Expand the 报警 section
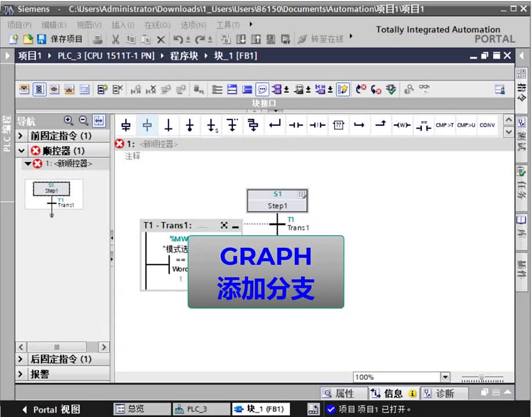Viewport: 532px width, 417px height. tap(21, 374)
